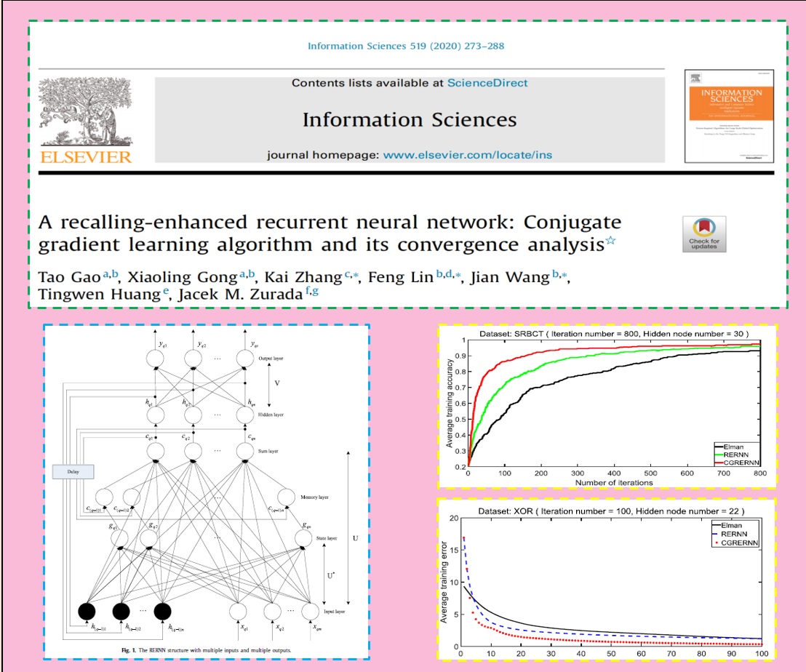Click the Delay box in the network diagram

[75, 472]
